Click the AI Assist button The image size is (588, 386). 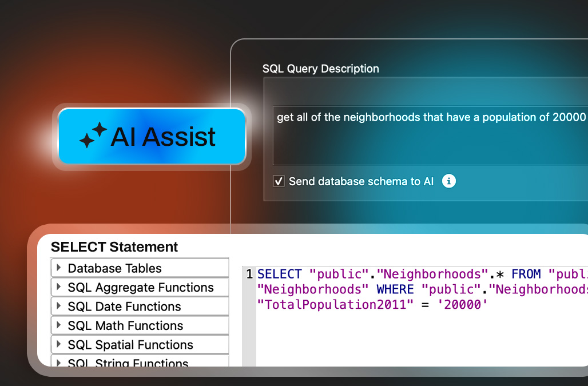[x=152, y=137]
